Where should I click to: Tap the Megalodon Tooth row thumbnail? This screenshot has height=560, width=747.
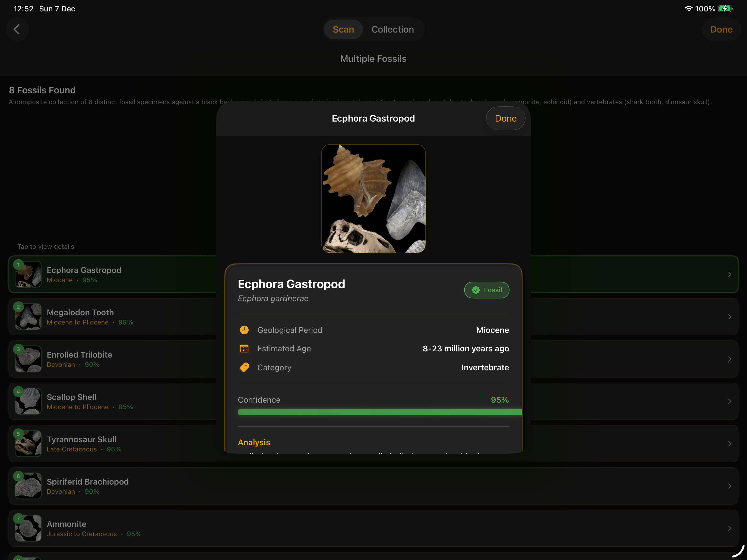pos(29,317)
